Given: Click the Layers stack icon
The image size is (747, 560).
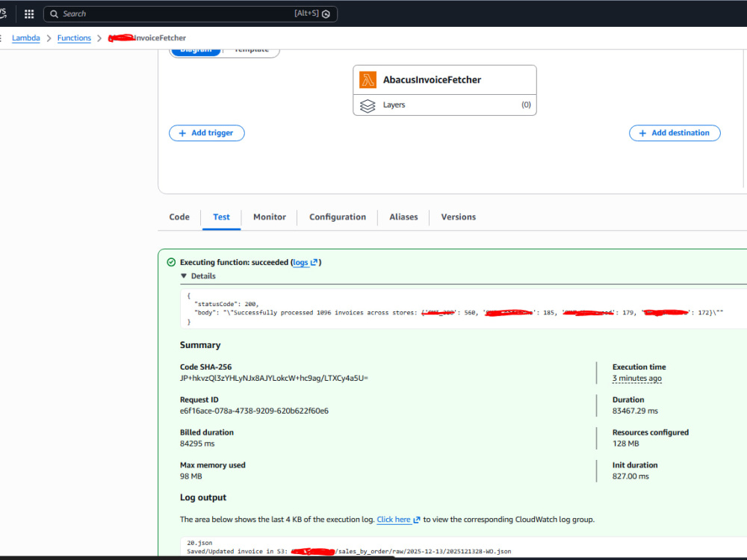Looking at the screenshot, I should pyautogui.click(x=368, y=105).
